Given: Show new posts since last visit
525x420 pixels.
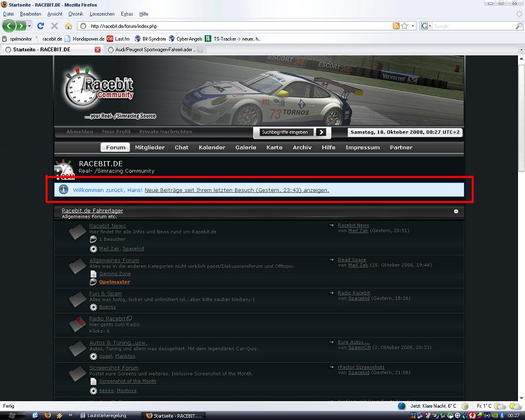Looking at the screenshot, I should tap(237, 190).
